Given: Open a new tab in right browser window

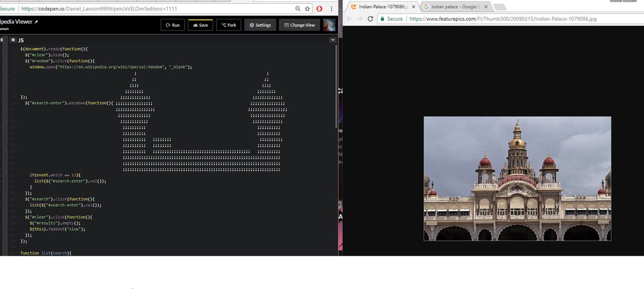Looking at the screenshot, I should point(499,7).
